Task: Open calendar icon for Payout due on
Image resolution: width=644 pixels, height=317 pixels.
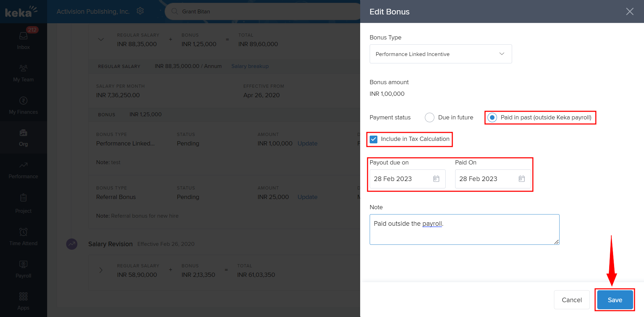Action: [436, 179]
